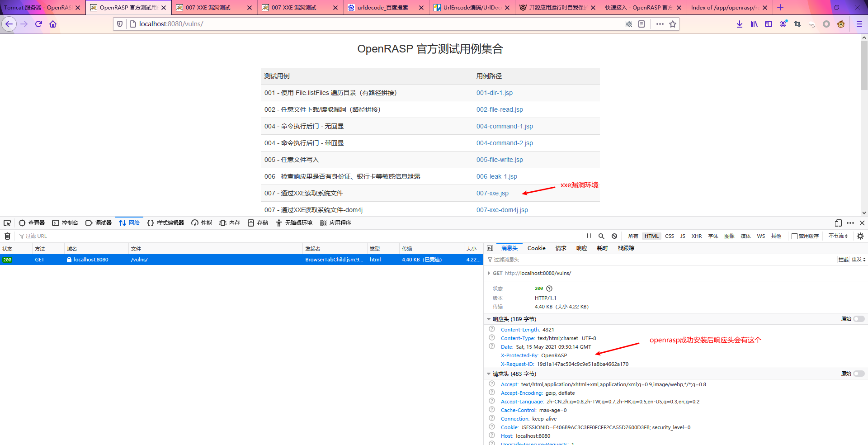Click the element picker icon in DevTools
Screen dimensions: 868x445
tap(7, 223)
